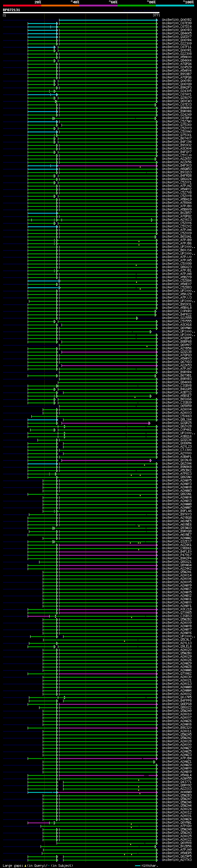
Task: Select the label UniRef100_A7QPQ4
Action: [x=176, y=64]
